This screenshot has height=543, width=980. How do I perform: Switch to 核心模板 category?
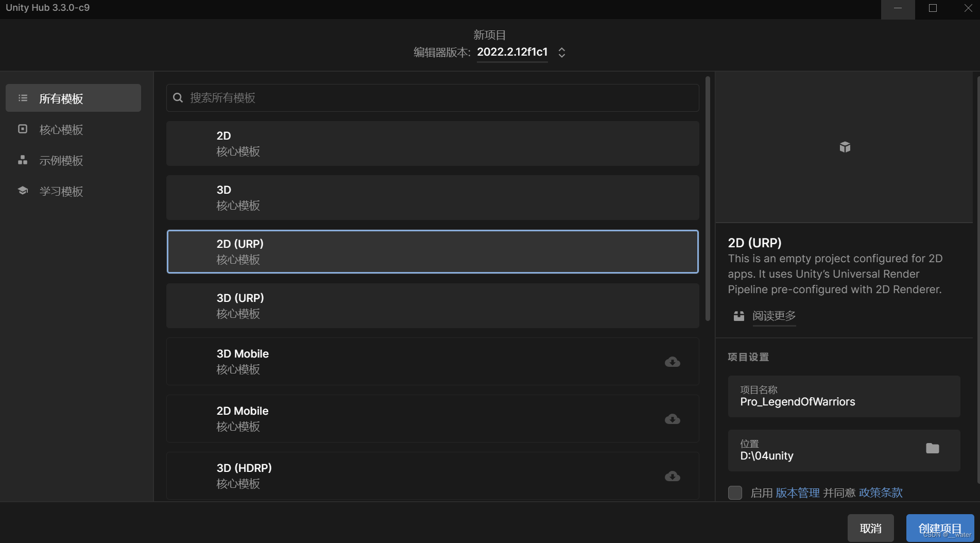pyautogui.click(x=73, y=129)
